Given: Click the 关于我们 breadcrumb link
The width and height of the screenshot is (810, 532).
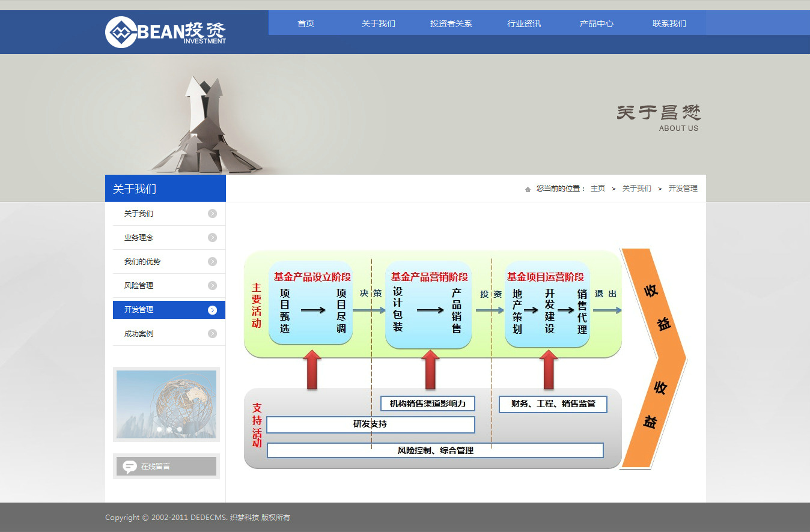Looking at the screenshot, I should (x=636, y=189).
